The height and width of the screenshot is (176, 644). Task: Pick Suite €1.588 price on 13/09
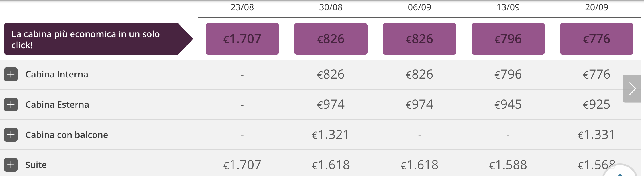pyautogui.click(x=508, y=165)
